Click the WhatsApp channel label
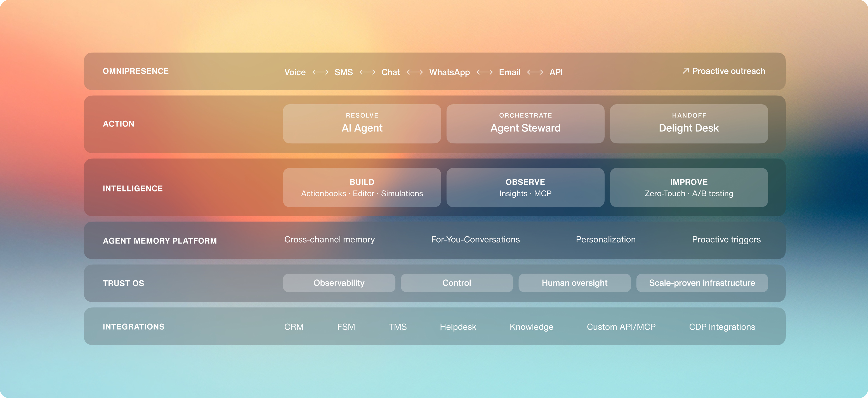The width and height of the screenshot is (868, 398). 449,72
